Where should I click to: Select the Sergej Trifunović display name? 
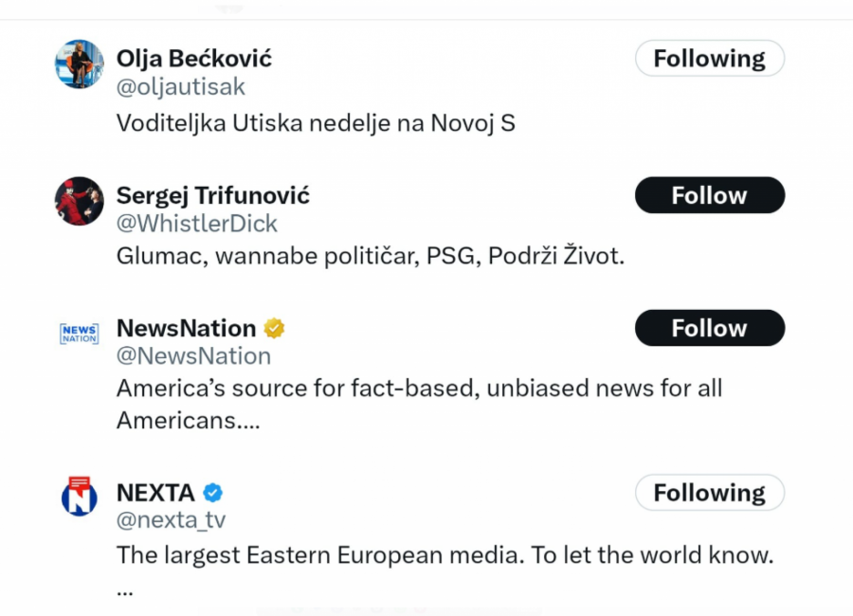[x=213, y=195]
